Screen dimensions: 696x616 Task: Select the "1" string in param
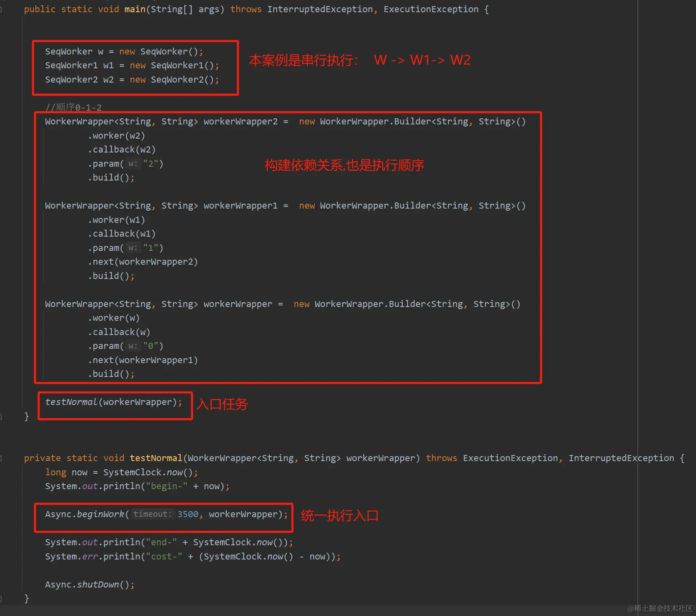click(151, 248)
